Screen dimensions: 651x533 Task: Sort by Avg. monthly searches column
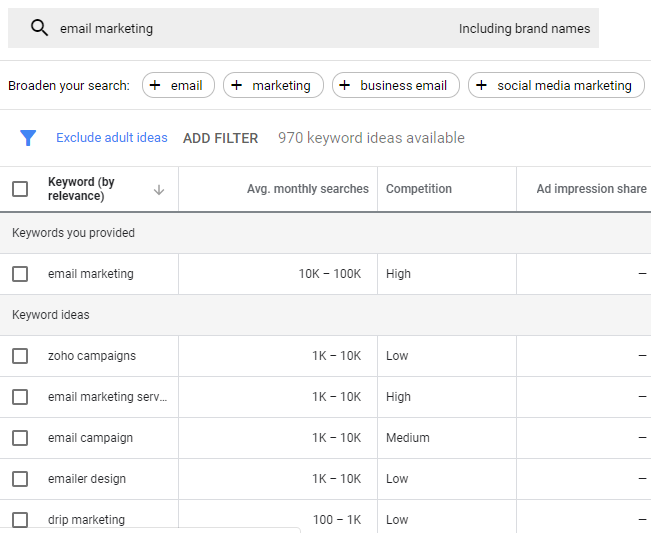click(x=307, y=189)
